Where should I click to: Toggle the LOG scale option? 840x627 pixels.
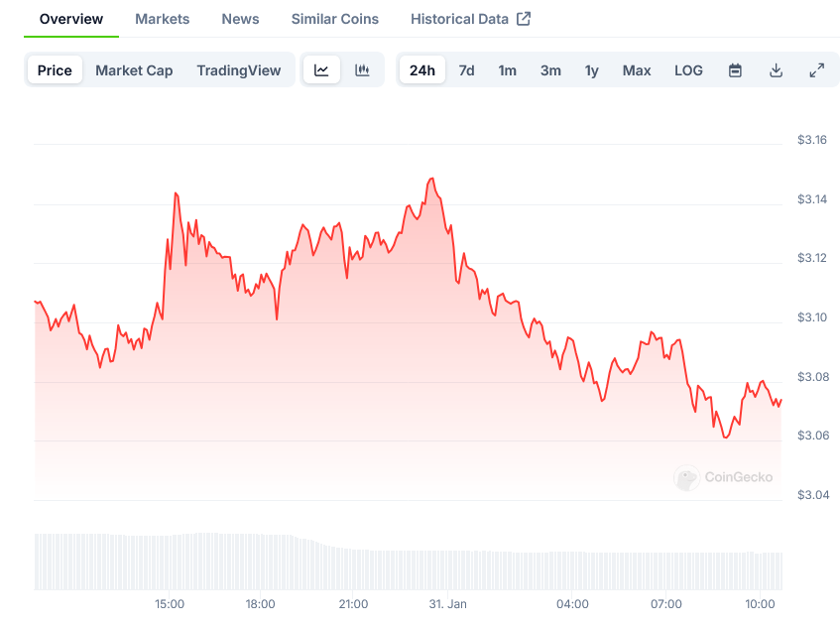click(x=688, y=70)
